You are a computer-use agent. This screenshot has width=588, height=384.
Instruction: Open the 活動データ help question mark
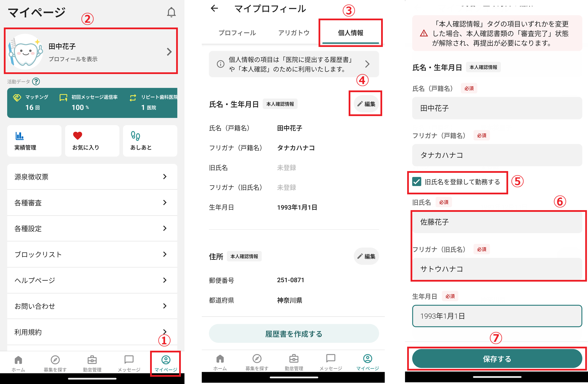36,81
